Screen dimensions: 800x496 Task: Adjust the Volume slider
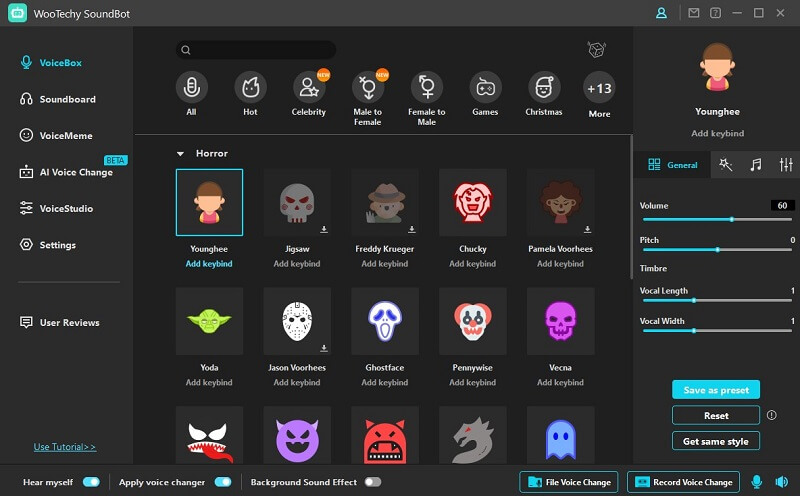point(717,219)
